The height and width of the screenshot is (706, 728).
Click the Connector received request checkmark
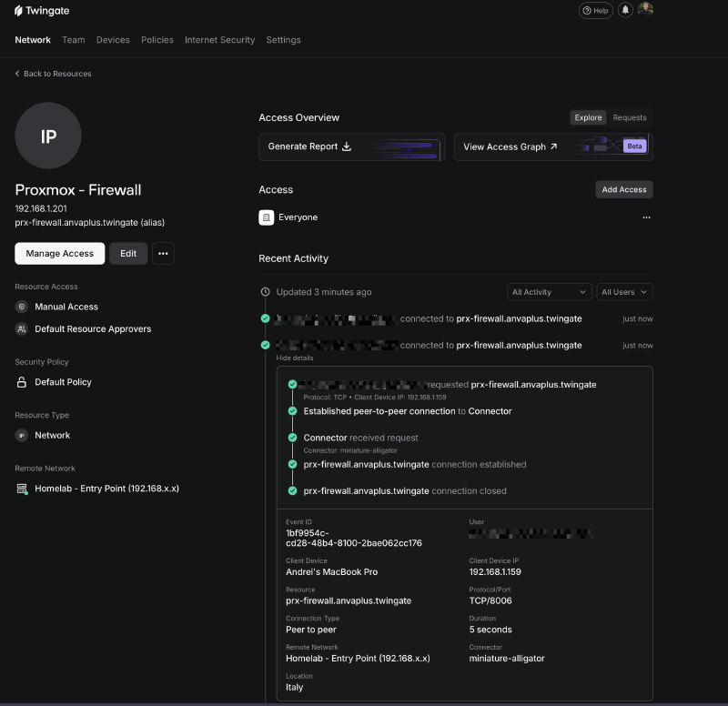292,438
